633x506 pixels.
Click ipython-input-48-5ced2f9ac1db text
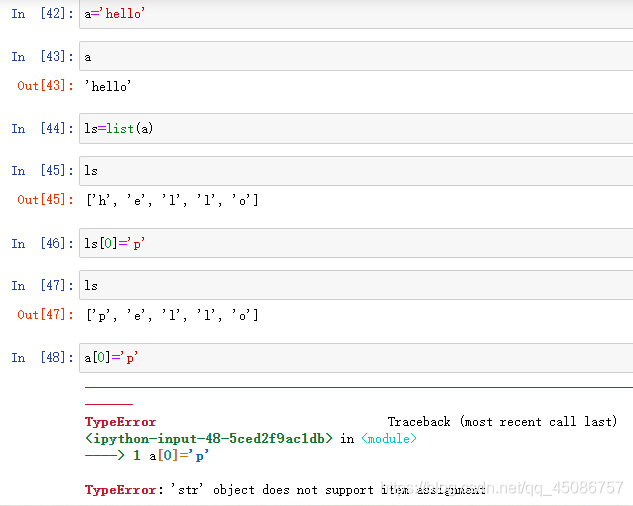pyautogui.click(x=209, y=439)
